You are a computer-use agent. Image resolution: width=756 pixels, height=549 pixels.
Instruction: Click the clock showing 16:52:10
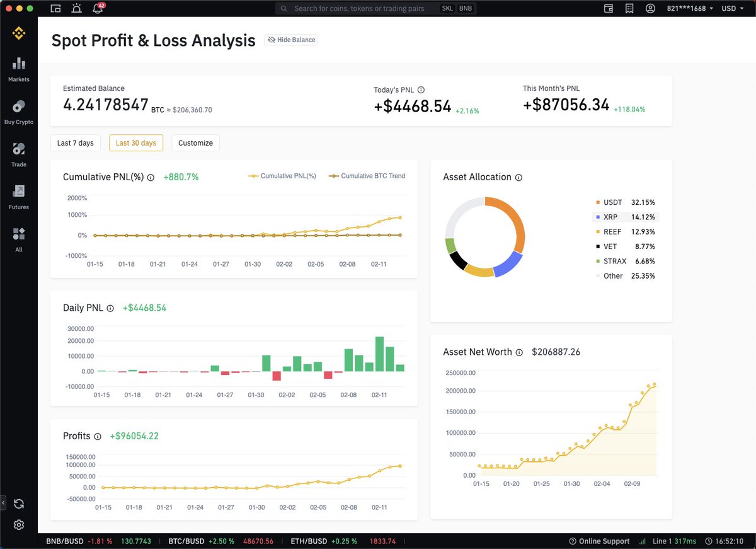(x=724, y=541)
